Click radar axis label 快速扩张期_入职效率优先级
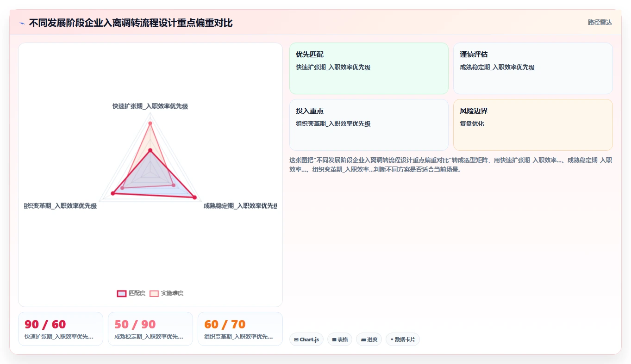631x364 pixels. [150, 106]
